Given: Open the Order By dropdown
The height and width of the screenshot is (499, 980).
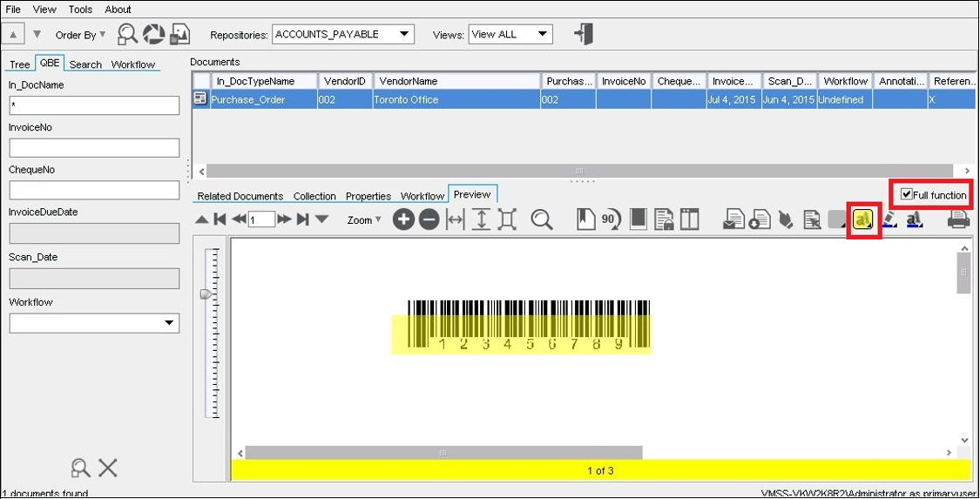Looking at the screenshot, I should [x=81, y=35].
